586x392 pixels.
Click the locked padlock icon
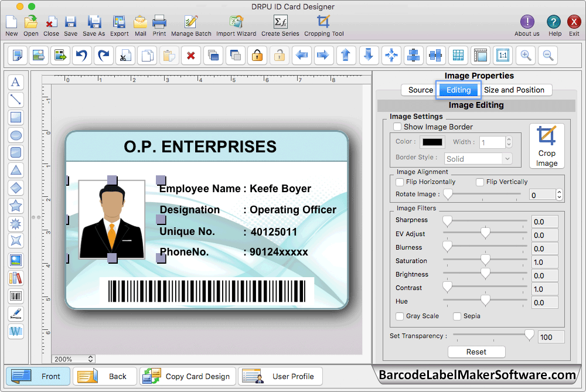tap(257, 56)
